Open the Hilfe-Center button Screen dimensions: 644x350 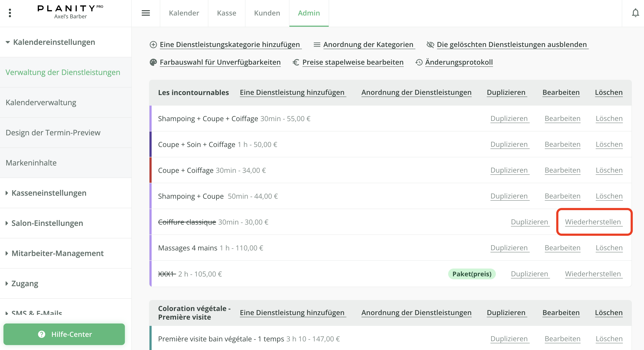coord(64,334)
